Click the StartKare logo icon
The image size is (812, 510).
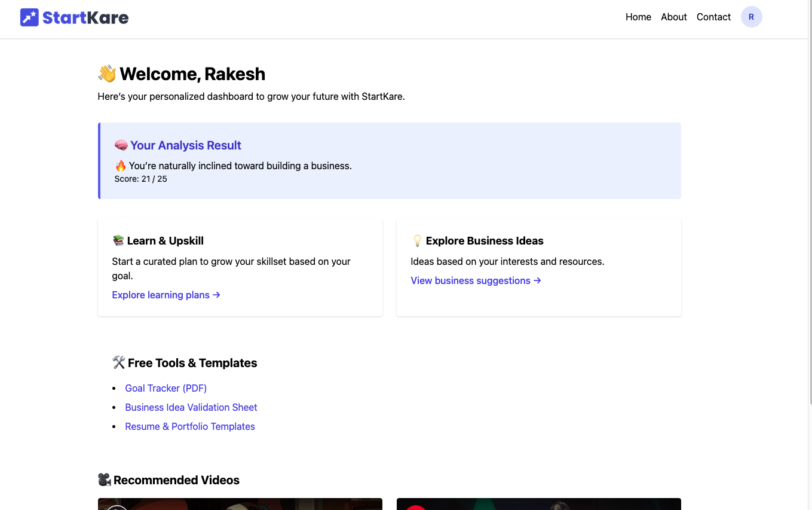[29, 17]
